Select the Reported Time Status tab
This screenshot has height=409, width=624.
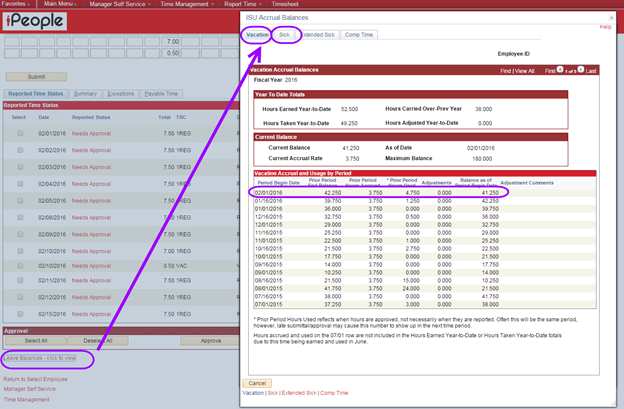pos(36,94)
